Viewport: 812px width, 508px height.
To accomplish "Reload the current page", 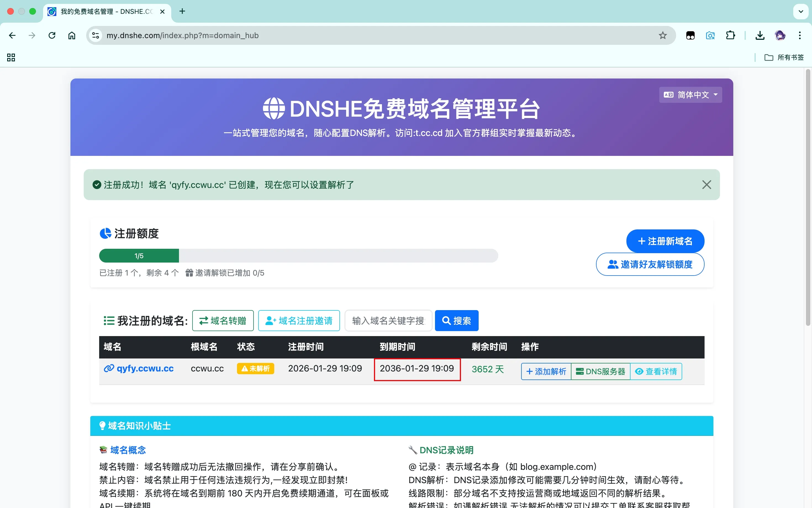I will pyautogui.click(x=52, y=35).
